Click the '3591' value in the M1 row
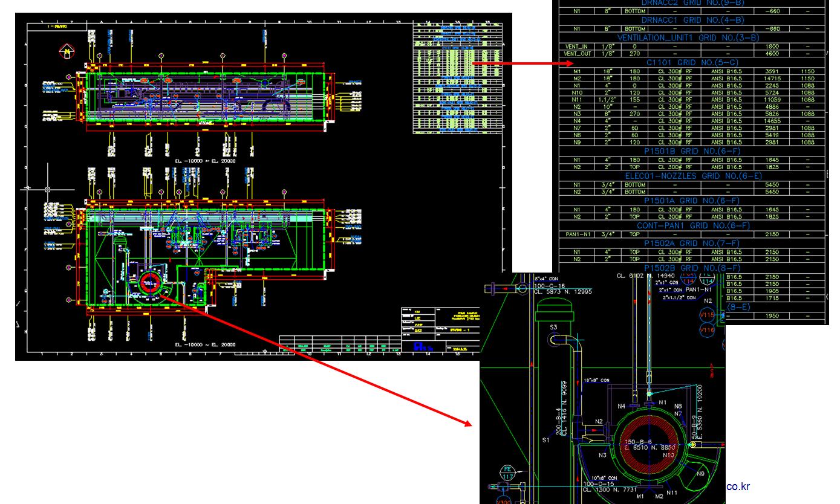 (x=771, y=71)
